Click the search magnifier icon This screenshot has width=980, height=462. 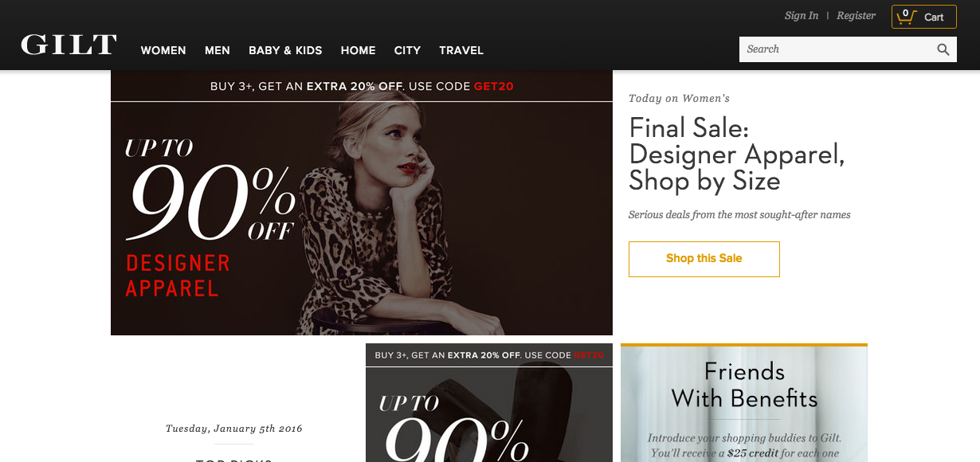click(943, 49)
